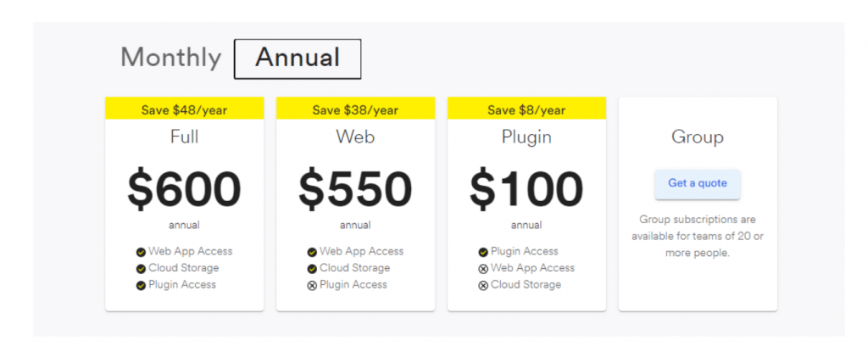
Task: Pick the $100 Plugin plan price
Action: pyautogui.click(x=526, y=189)
